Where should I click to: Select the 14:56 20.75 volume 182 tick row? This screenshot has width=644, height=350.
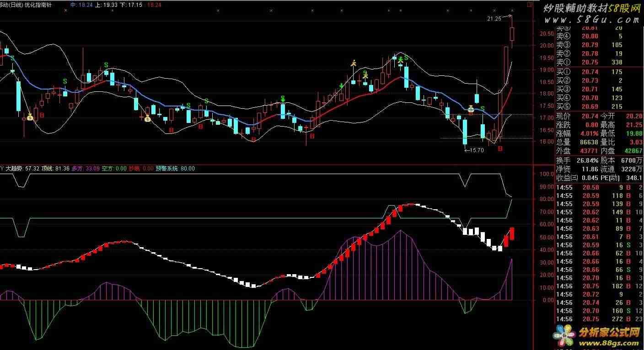pyautogui.click(x=600, y=286)
